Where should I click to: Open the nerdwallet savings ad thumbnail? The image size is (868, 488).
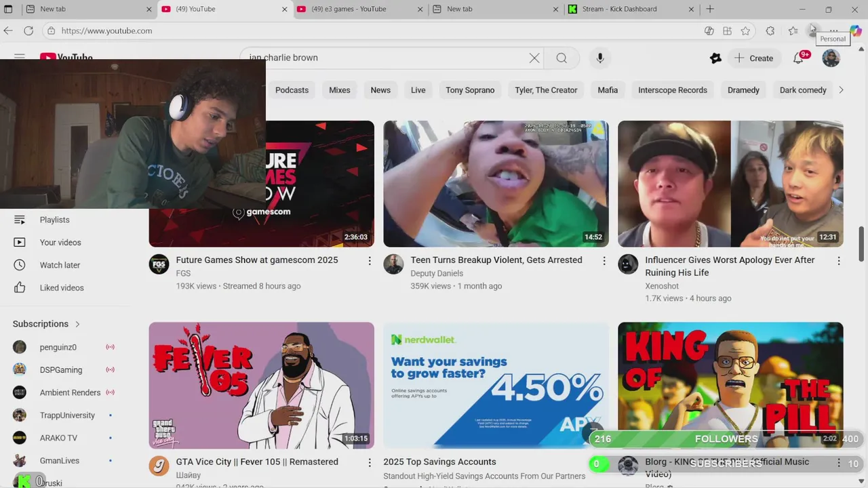496,386
